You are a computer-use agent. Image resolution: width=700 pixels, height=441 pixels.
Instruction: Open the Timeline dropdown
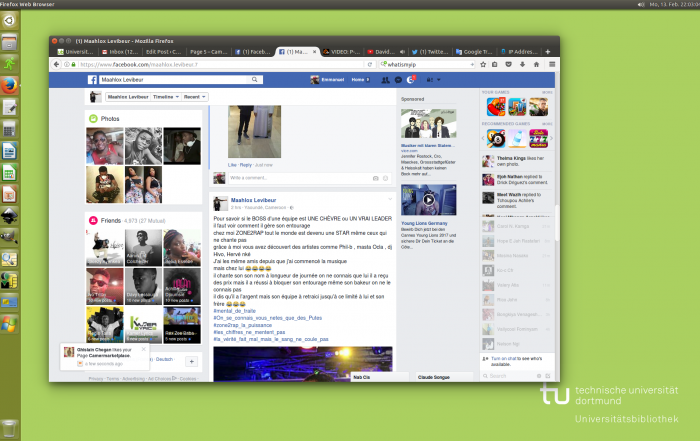160,97
